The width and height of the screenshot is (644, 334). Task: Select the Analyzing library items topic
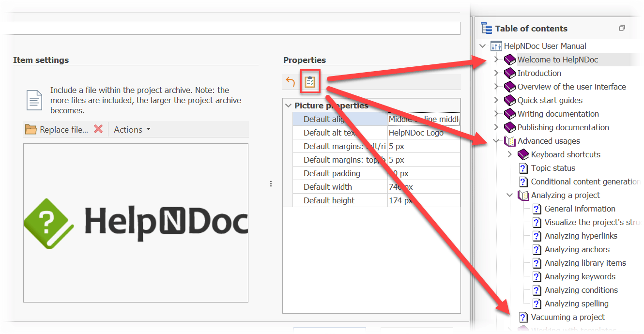(585, 263)
